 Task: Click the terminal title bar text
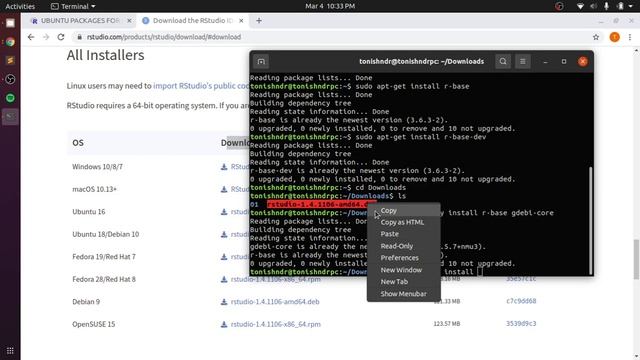click(421, 62)
